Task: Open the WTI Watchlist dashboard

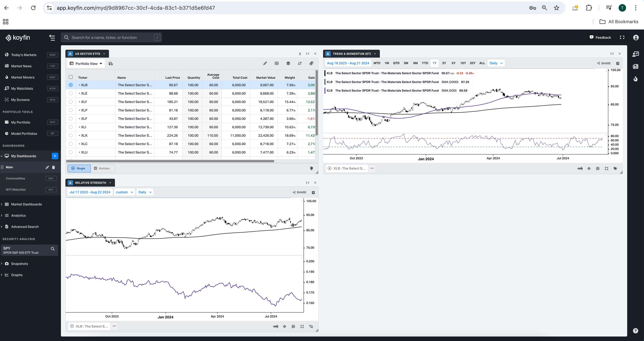Action: (x=16, y=190)
